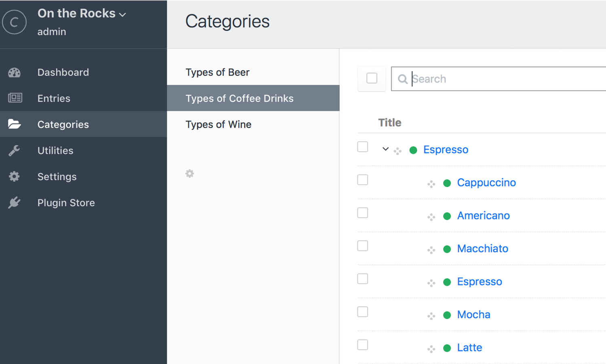The width and height of the screenshot is (606, 364).
Task: Select the Types of Beer group
Action: (x=253, y=72)
